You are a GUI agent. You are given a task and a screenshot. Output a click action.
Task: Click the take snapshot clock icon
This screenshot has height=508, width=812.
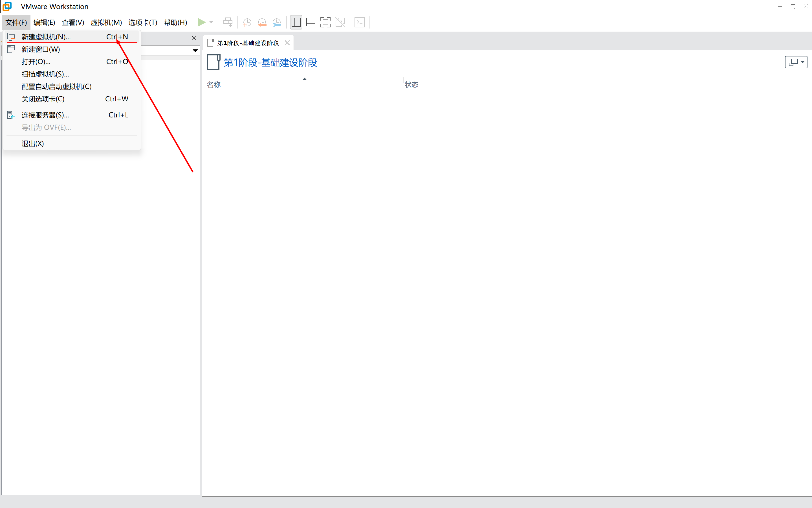pyautogui.click(x=247, y=23)
